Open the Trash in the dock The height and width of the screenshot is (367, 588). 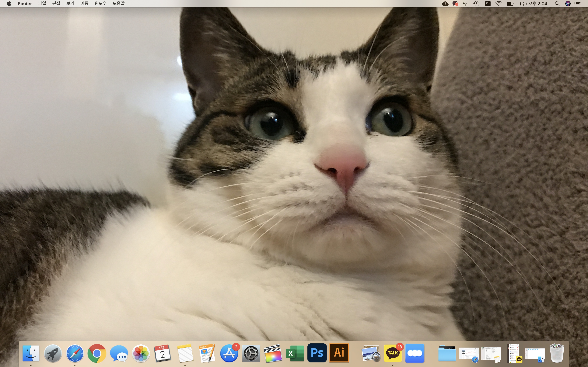[557, 353]
